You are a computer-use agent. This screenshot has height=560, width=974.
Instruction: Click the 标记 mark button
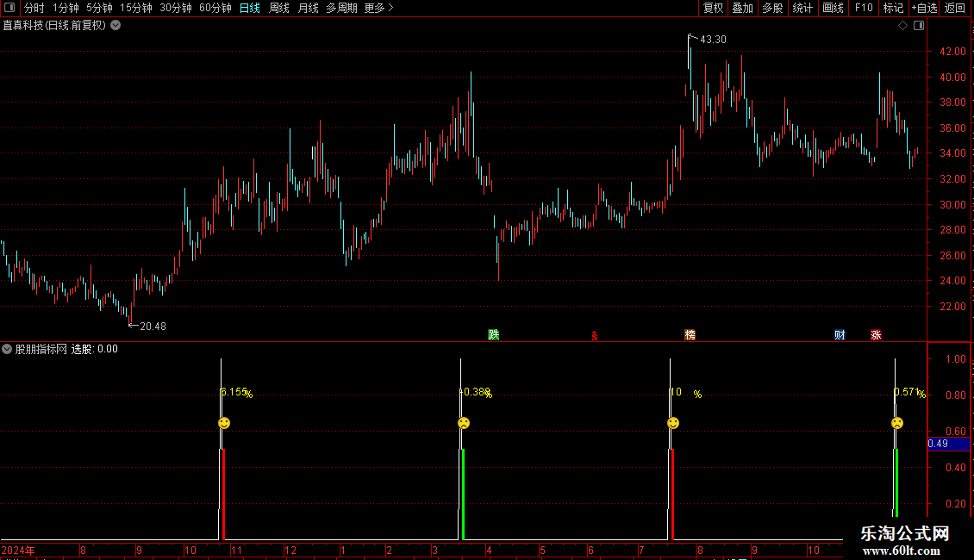(893, 8)
